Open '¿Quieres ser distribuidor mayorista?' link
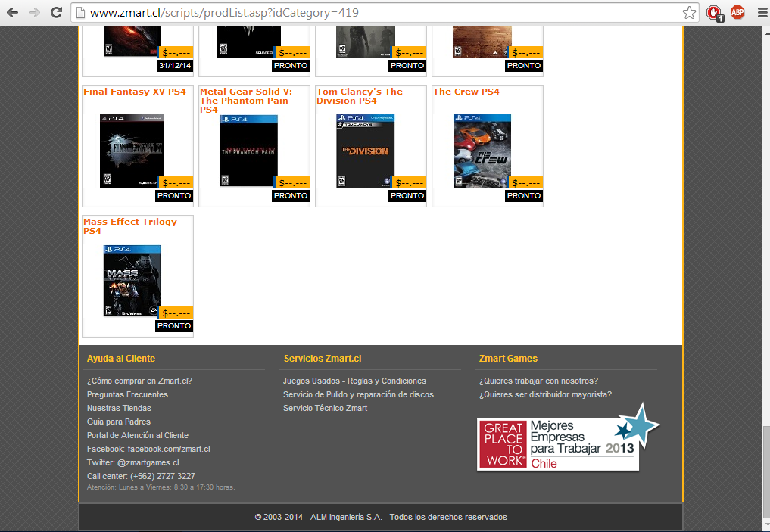Screen dimensions: 770x532 pos(546,394)
